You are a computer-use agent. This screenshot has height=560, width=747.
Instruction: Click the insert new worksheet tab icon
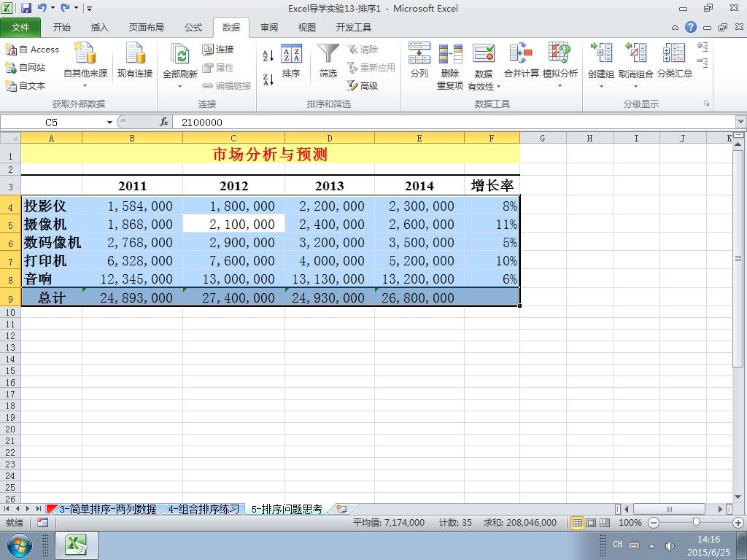tap(341, 509)
